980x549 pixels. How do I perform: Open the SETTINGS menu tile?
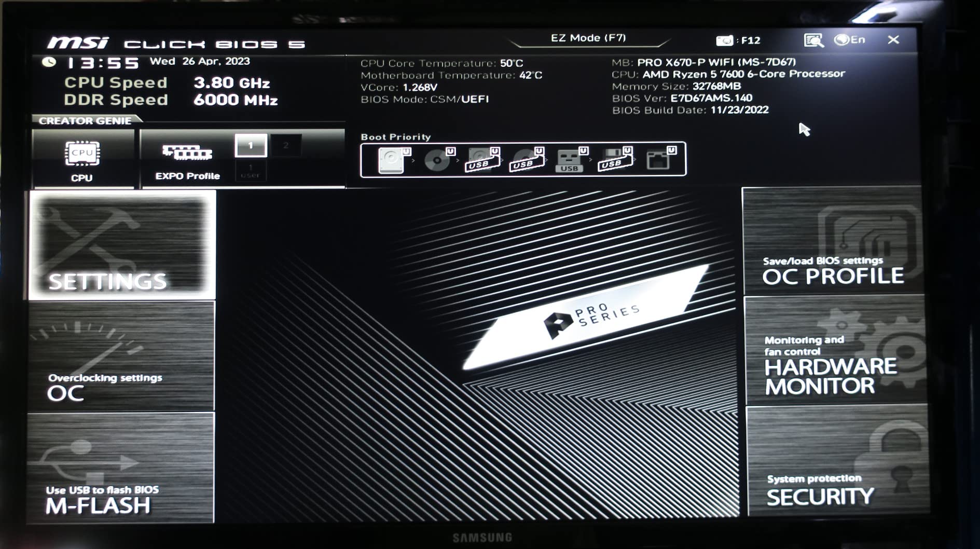click(x=122, y=245)
